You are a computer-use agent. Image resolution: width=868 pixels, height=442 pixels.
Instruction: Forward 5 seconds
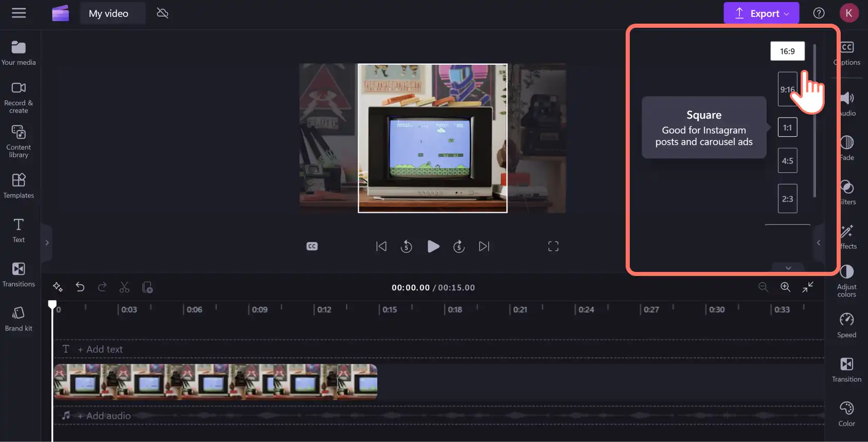tap(459, 247)
